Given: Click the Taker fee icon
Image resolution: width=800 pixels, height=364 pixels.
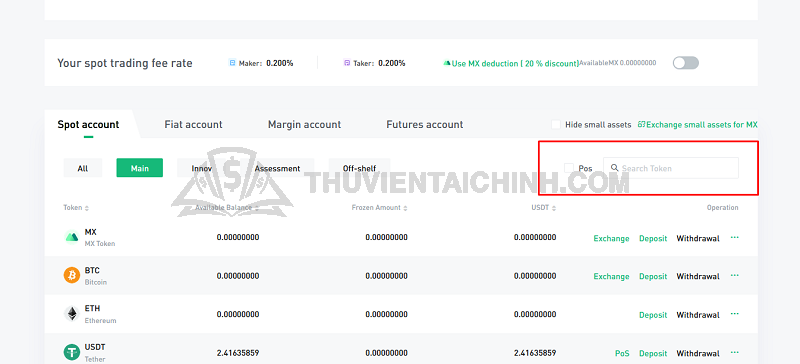Looking at the screenshot, I should 347,63.
